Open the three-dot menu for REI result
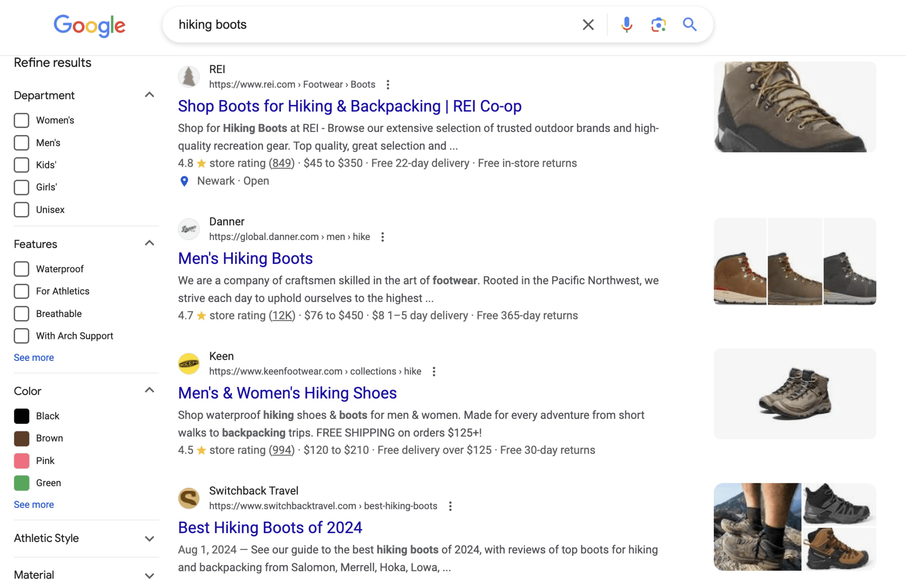 [x=387, y=85]
